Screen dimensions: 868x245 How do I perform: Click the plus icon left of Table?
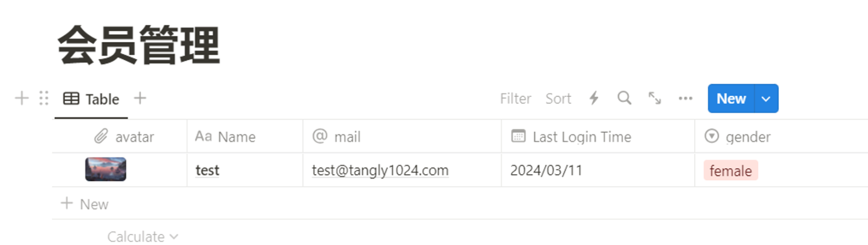[22, 98]
